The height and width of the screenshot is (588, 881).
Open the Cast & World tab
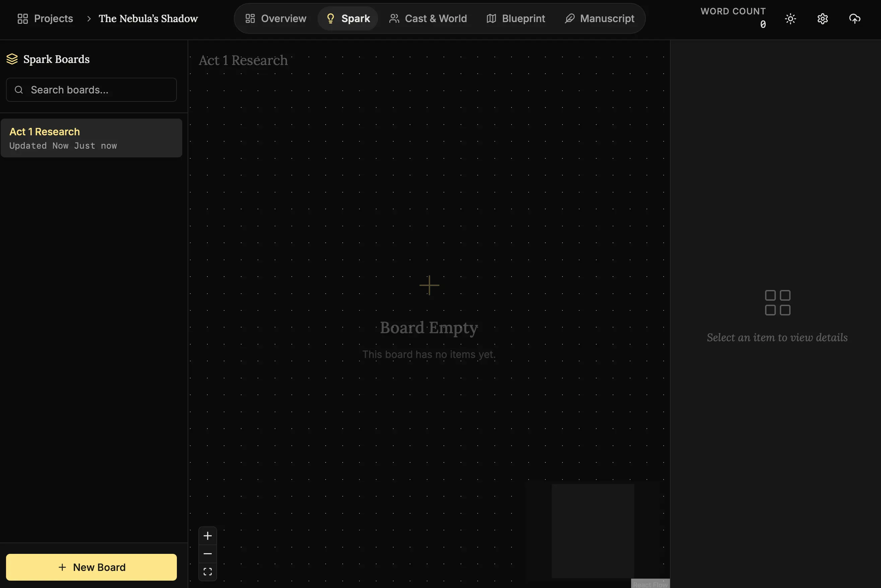click(x=428, y=18)
